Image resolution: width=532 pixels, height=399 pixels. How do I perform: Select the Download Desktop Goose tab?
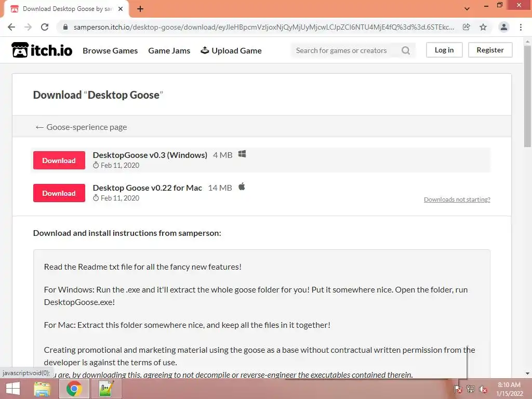click(x=67, y=9)
